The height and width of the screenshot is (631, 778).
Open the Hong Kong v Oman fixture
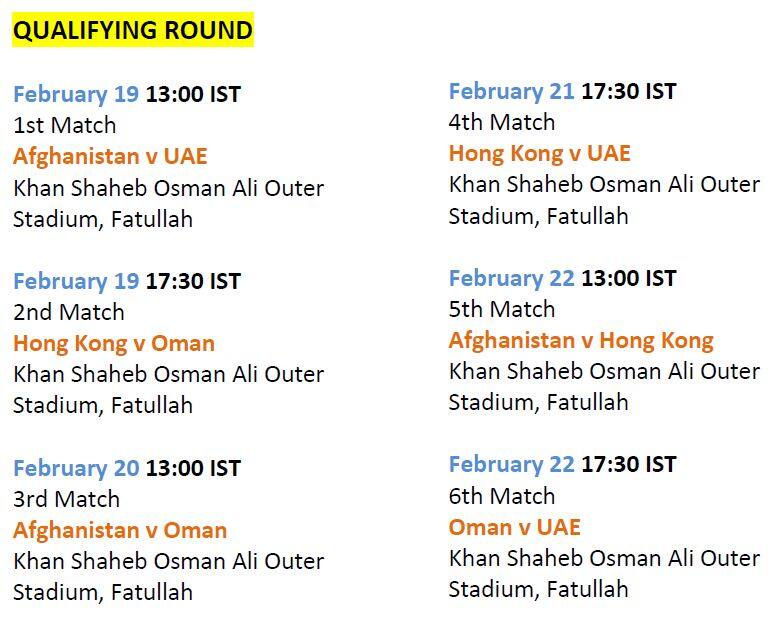pos(114,344)
